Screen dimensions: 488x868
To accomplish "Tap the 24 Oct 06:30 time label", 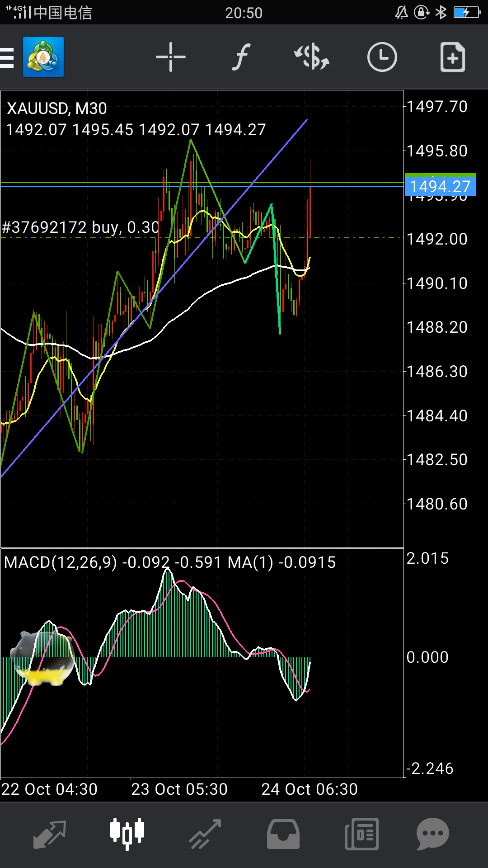I will point(310,789).
